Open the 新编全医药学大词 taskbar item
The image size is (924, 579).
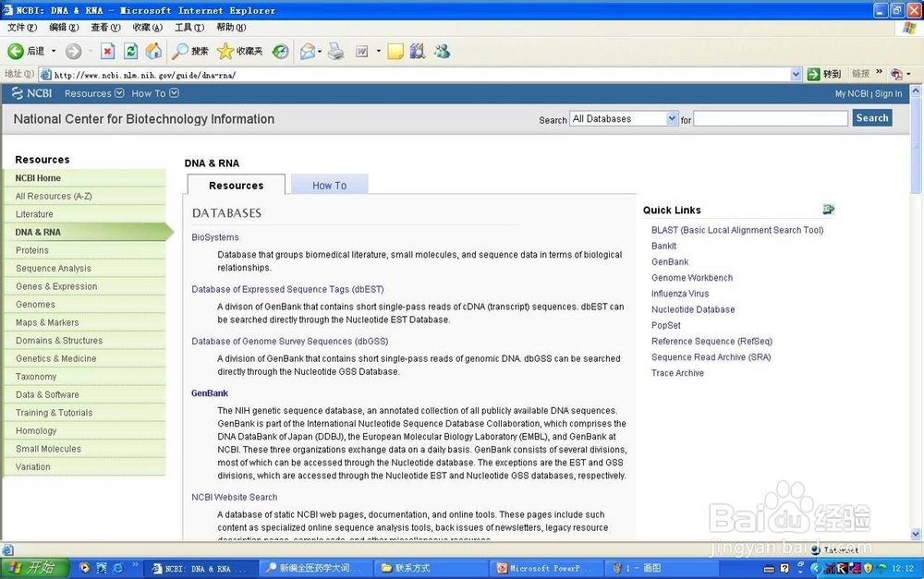(x=315, y=569)
